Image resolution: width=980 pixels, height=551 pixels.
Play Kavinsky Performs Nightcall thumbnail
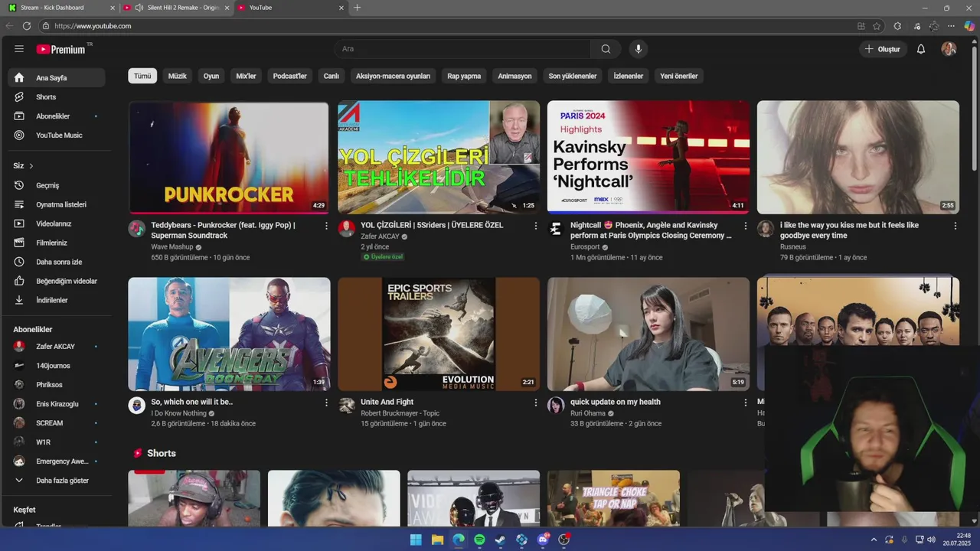[x=648, y=157]
